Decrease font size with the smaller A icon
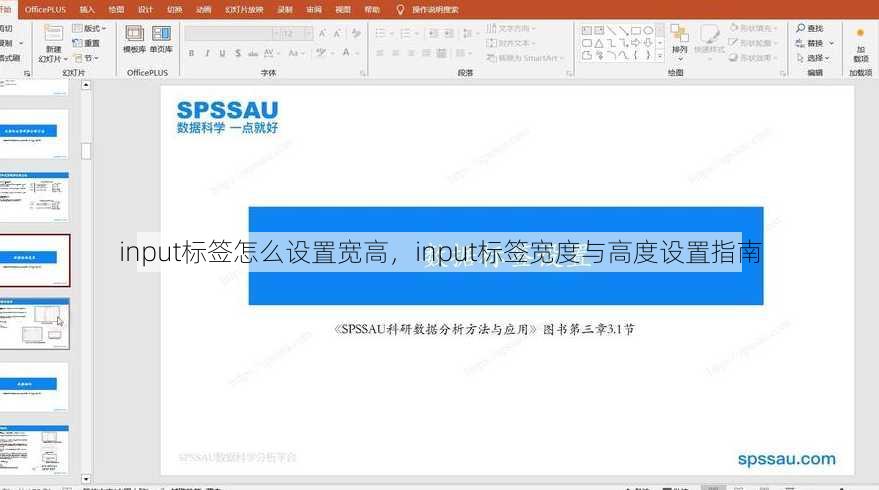The height and width of the screenshot is (490, 879). click(337, 34)
